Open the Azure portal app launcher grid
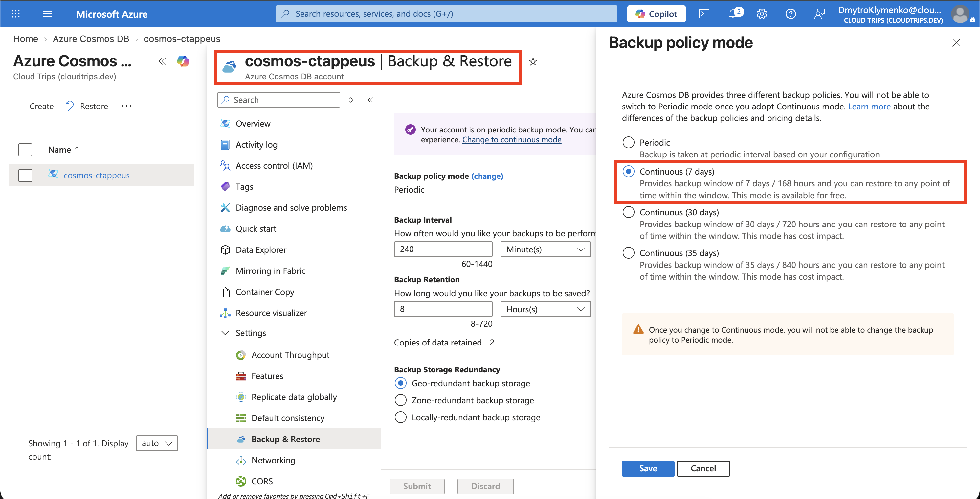980x499 pixels. coord(15,14)
